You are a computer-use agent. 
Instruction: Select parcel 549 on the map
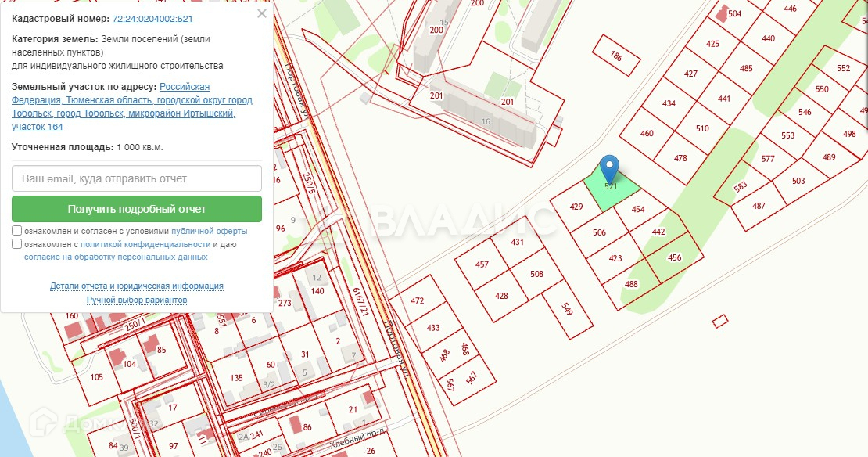567,309
